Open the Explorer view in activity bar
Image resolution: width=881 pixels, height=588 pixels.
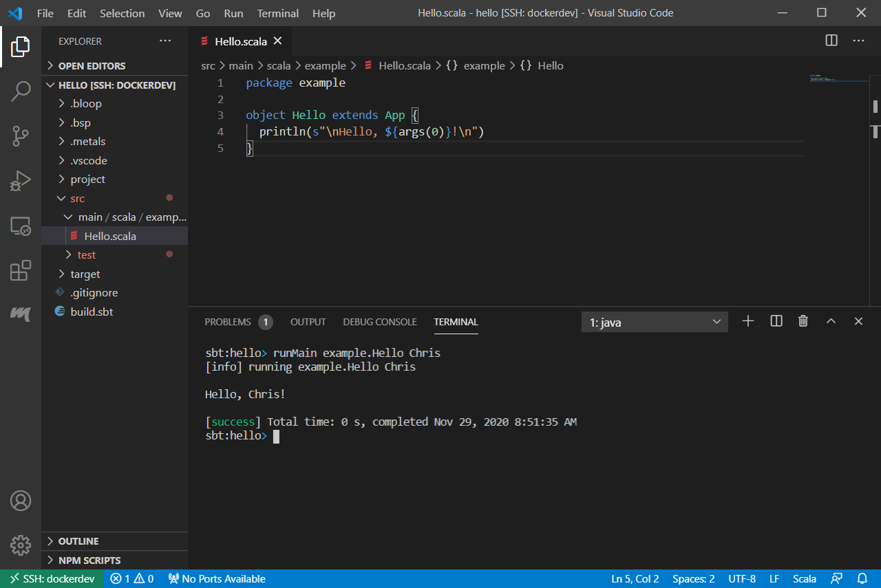pyautogui.click(x=21, y=47)
